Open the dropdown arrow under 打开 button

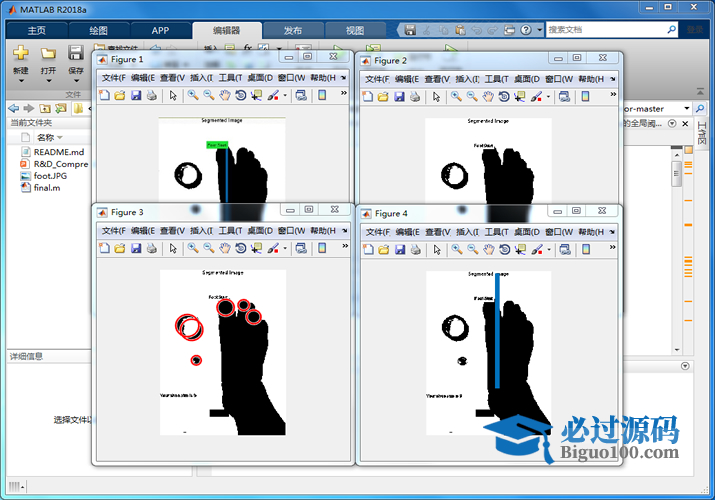tap(48, 81)
